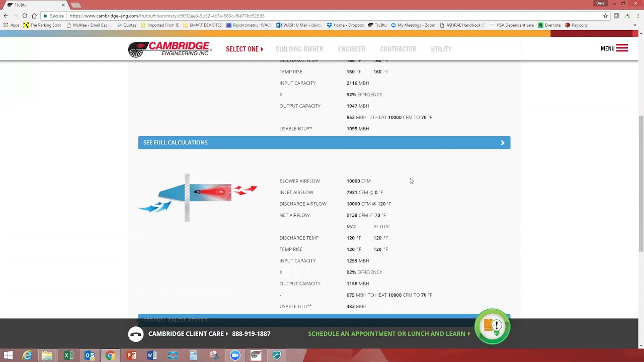Open a new browser tab

[x=76, y=5]
